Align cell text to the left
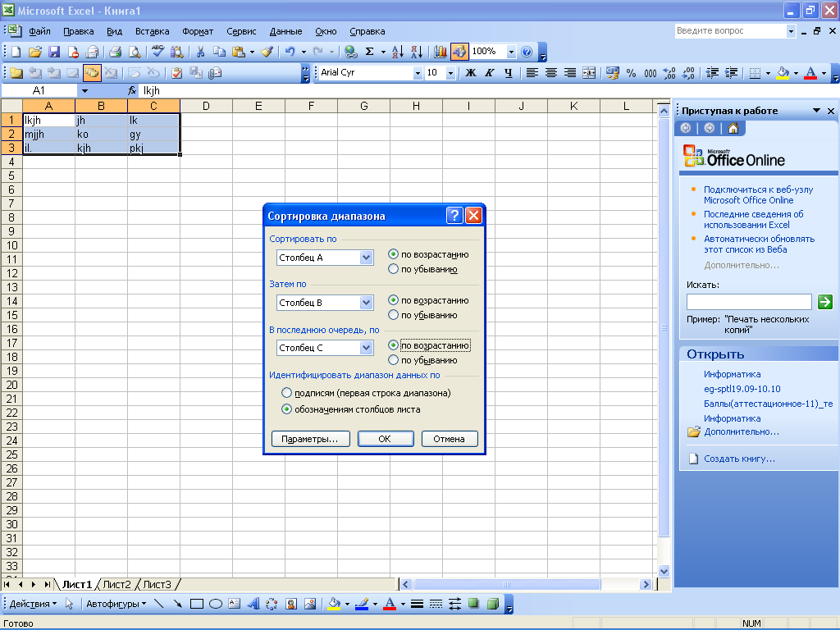This screenshot has height=630, width=840. pos(532,73)
